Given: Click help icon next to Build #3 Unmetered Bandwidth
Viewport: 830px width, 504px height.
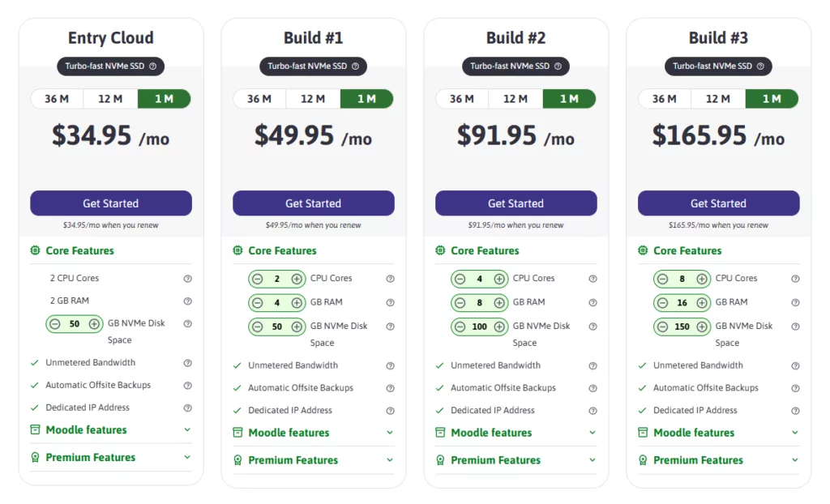Looking at the screenshot, I should [x=795, y=365].
